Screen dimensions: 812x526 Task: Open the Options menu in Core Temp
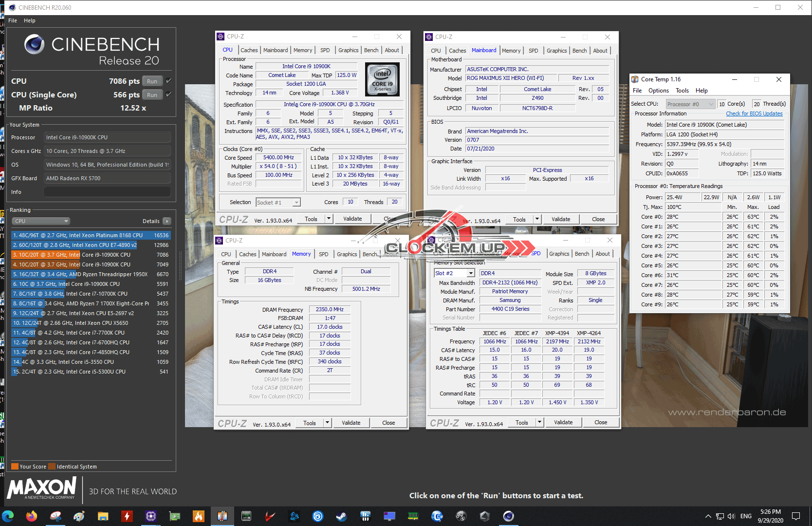pyautogui.click(x=658, y=91)
